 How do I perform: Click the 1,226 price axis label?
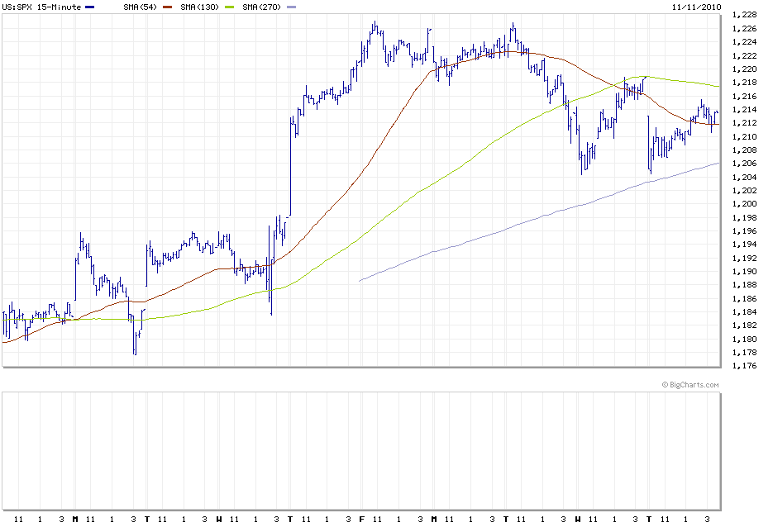click(744, 29)
